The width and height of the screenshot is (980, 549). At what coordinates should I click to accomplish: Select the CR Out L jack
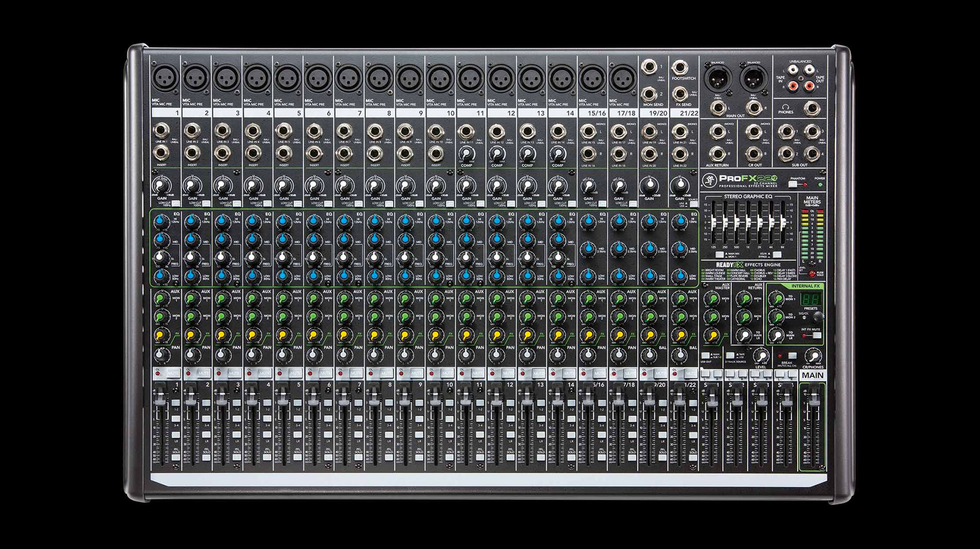click(x=753, y=132)
